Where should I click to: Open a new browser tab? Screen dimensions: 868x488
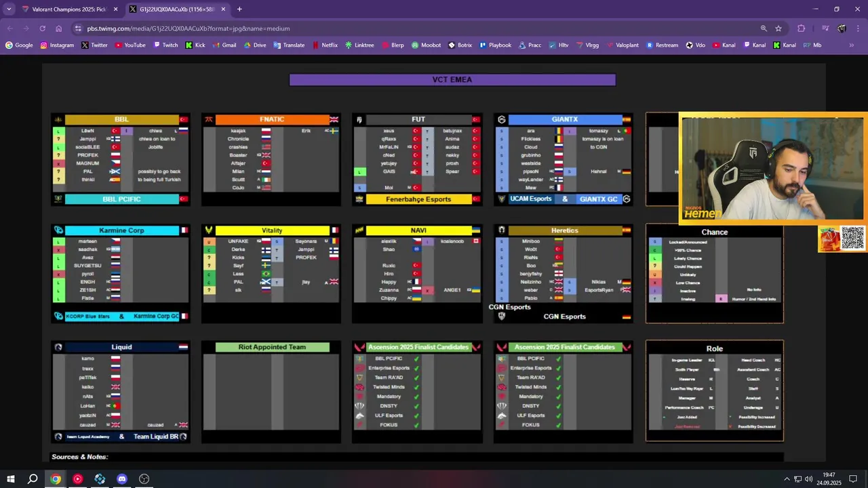coord(239,9)
